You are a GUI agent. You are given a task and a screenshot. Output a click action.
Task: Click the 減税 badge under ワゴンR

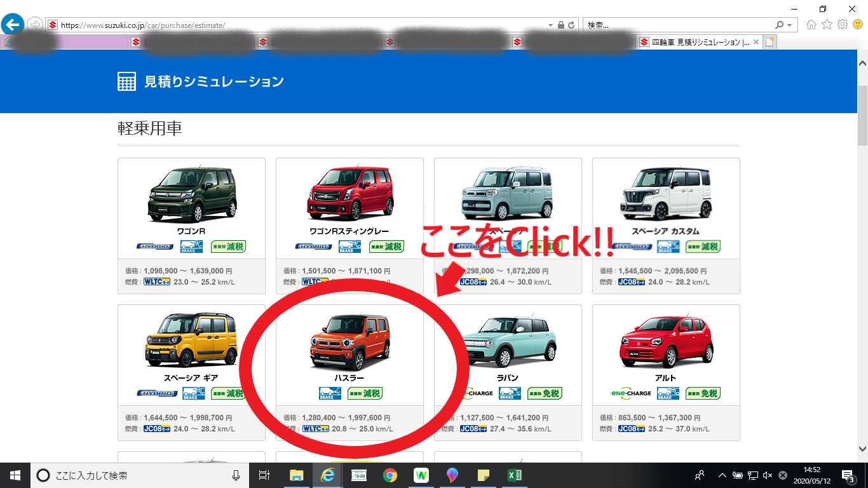click(x=227, y=247)
